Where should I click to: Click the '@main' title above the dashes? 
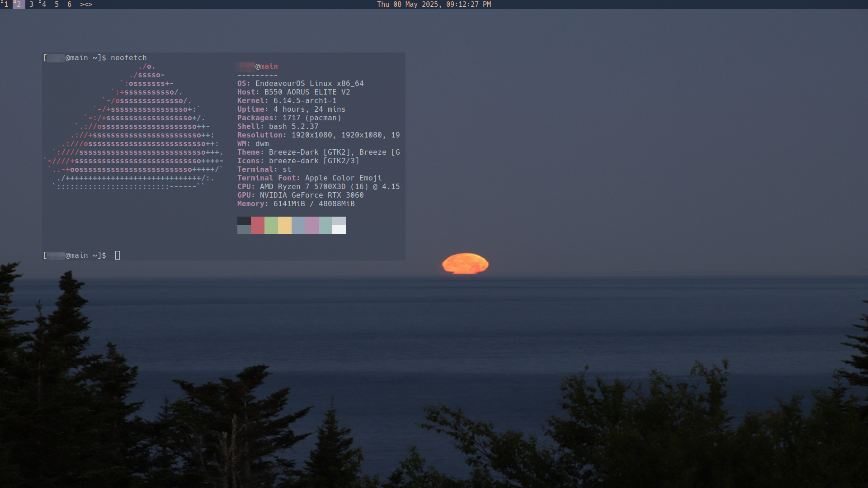click(x=267, y=66)
